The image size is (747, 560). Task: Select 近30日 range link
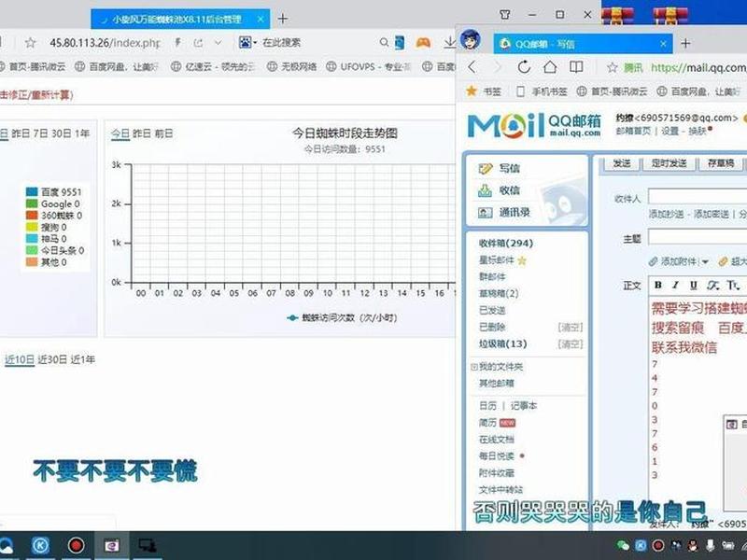click(x=52, y=360)
